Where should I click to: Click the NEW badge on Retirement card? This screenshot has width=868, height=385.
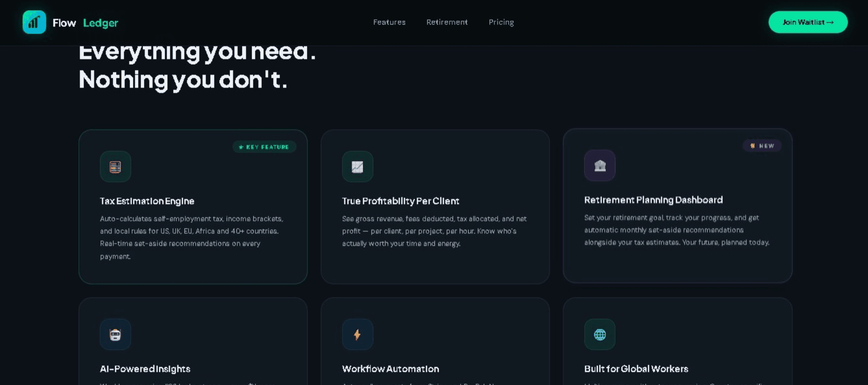pos(762,145)
